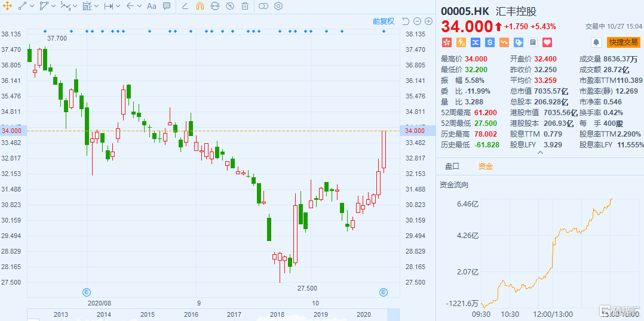Expand the line tool dropdown arrow
The width and height of the screenshot is (644, 321).
coord(33,6)
